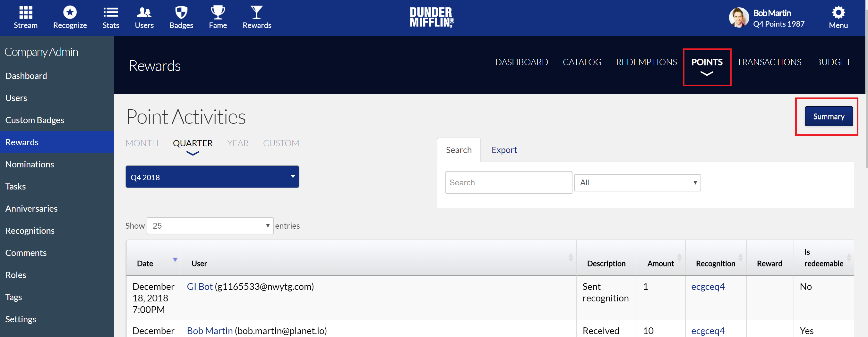868x337 pixels.
Task: Open Tasks in sidebar
Action: coord(56,186)
